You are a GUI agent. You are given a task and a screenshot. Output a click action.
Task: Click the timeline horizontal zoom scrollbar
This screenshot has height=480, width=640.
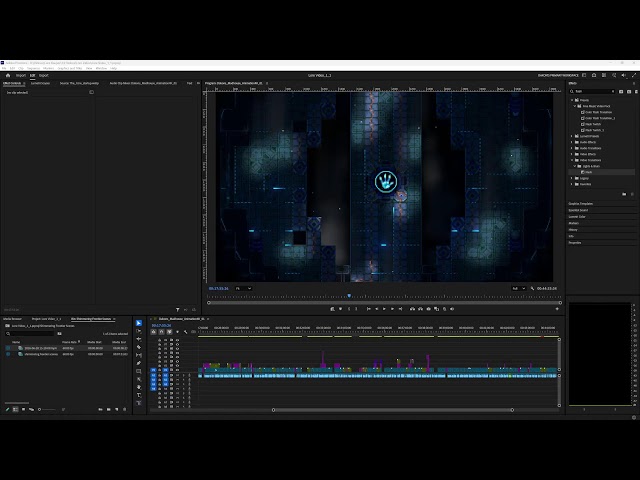[393, 410]
